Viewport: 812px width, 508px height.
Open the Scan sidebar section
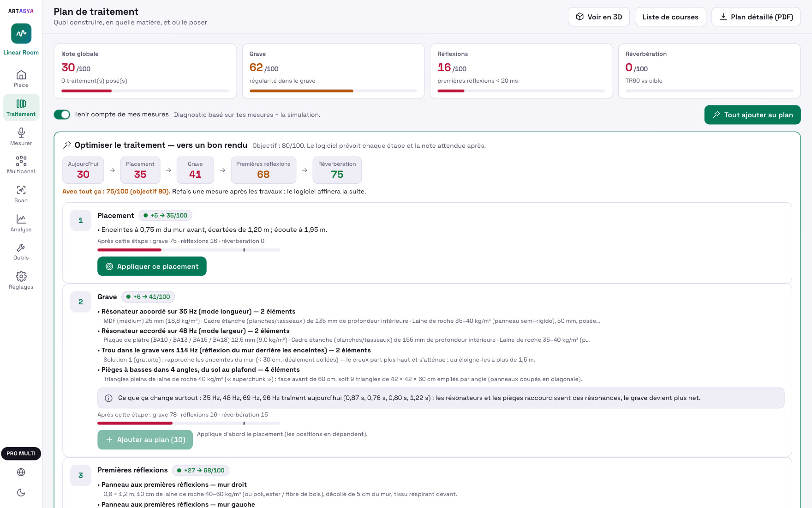pos(21,194)
